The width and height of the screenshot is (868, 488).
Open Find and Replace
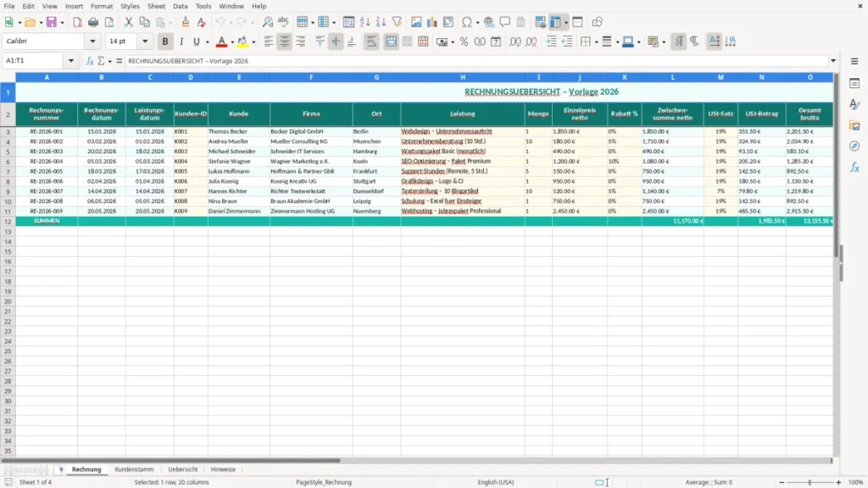tap(267, 22)
